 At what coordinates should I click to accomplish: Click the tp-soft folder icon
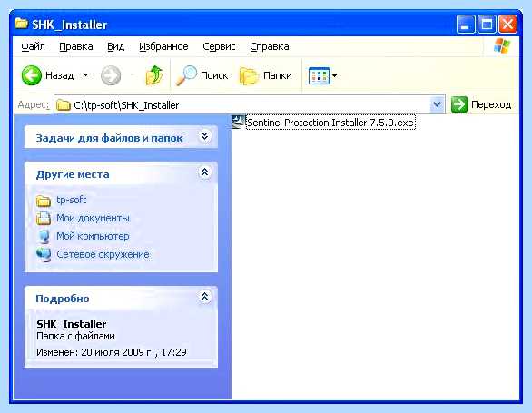click(x=44, y=201)
